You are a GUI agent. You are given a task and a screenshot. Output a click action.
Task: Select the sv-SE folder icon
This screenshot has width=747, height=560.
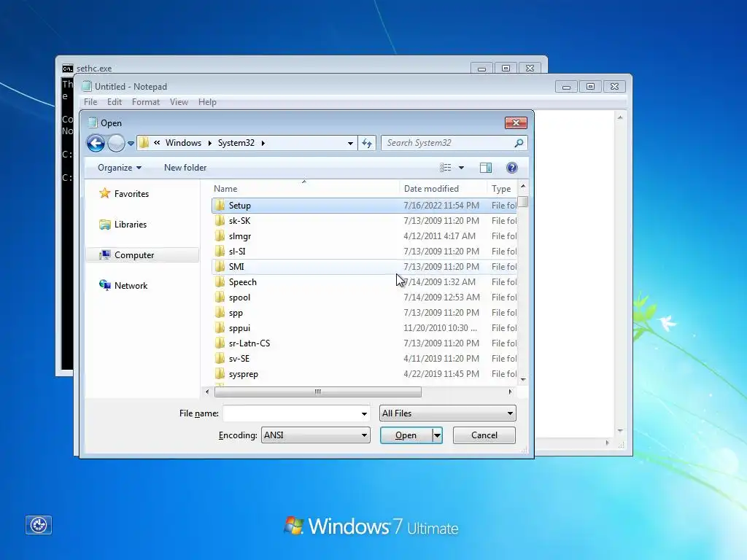[x=220, y=359]
